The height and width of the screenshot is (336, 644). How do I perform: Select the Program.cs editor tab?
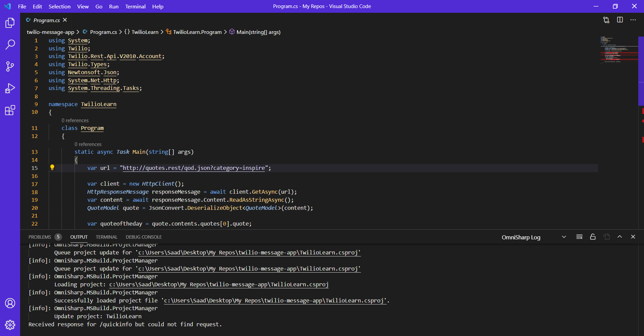[x=46, y=20]
